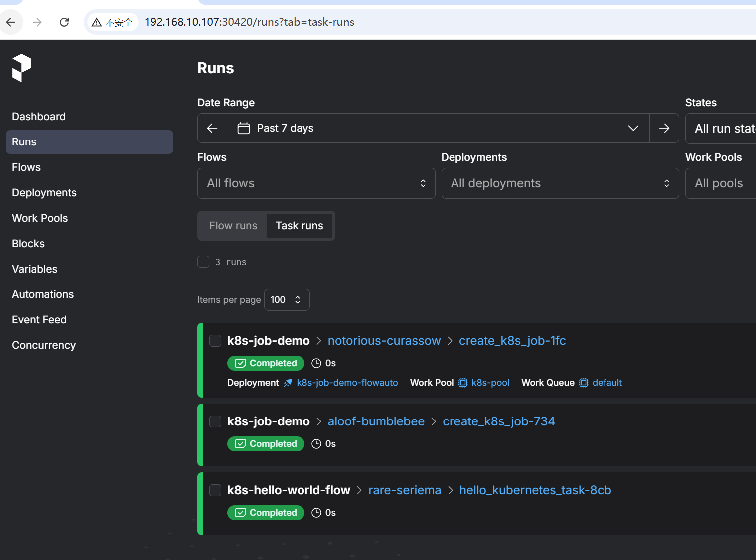Click deployment rocket icon beside k8s-job-demo-flowauto
756x560 pixels.
[288, 383]
